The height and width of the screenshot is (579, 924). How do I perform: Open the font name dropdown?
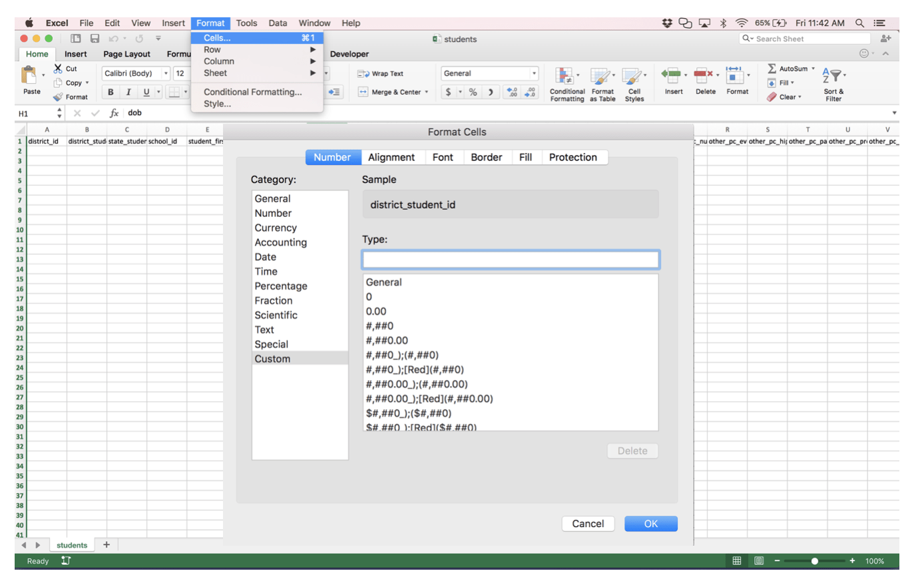(166, 73)
